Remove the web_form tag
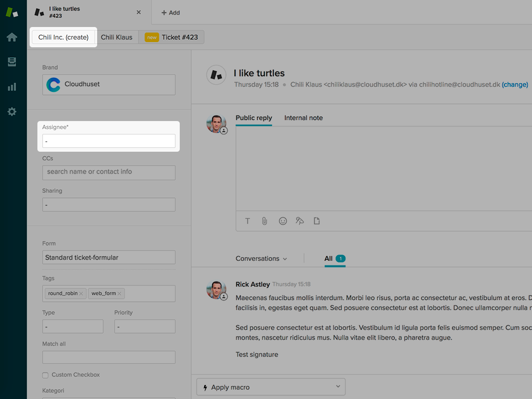This screenshot has width=532, height=399. pos(119,294)
